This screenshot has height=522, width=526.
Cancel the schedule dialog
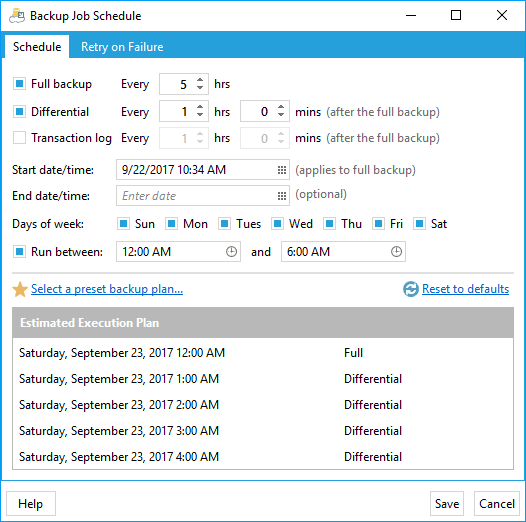[497, 504]
